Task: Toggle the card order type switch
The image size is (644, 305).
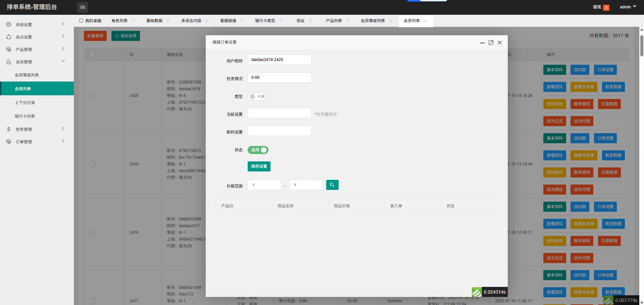Action: click(257, 97)
